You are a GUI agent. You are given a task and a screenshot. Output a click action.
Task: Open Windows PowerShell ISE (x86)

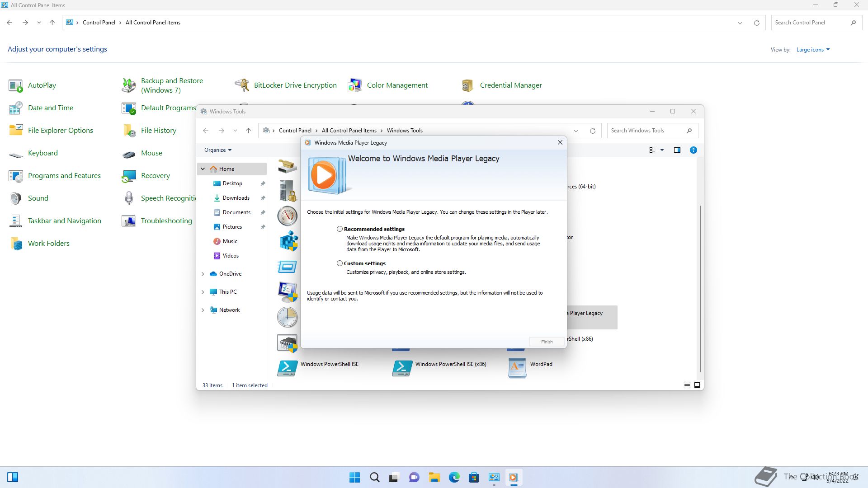pyautogui.click(x=439, y=368)
